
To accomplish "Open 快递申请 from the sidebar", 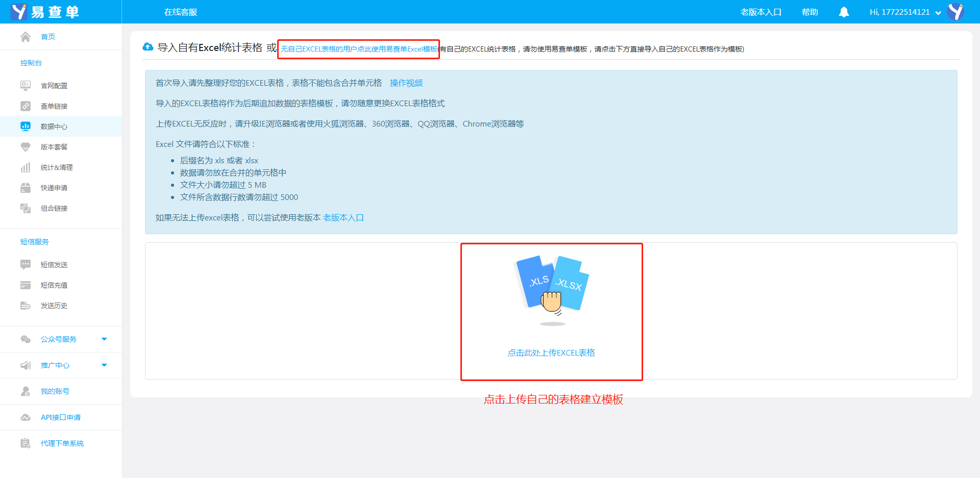I will point(54,188).
